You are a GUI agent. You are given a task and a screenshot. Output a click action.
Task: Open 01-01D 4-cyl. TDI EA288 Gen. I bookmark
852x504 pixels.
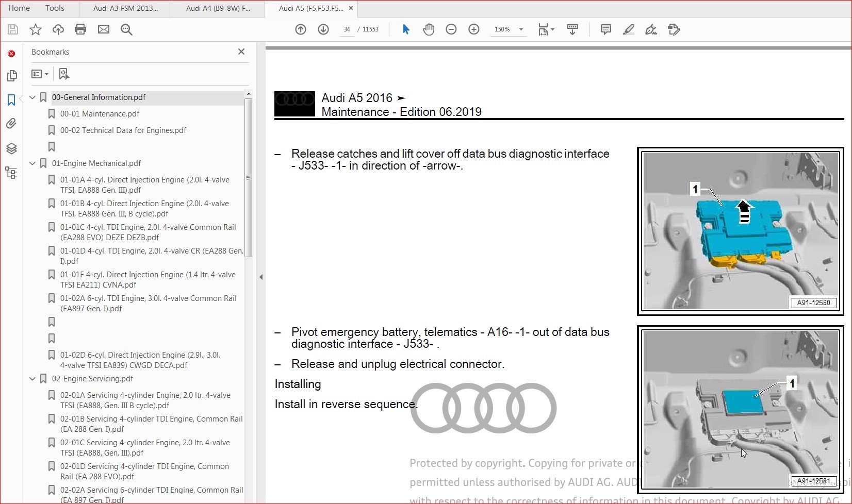click(152, 256)
